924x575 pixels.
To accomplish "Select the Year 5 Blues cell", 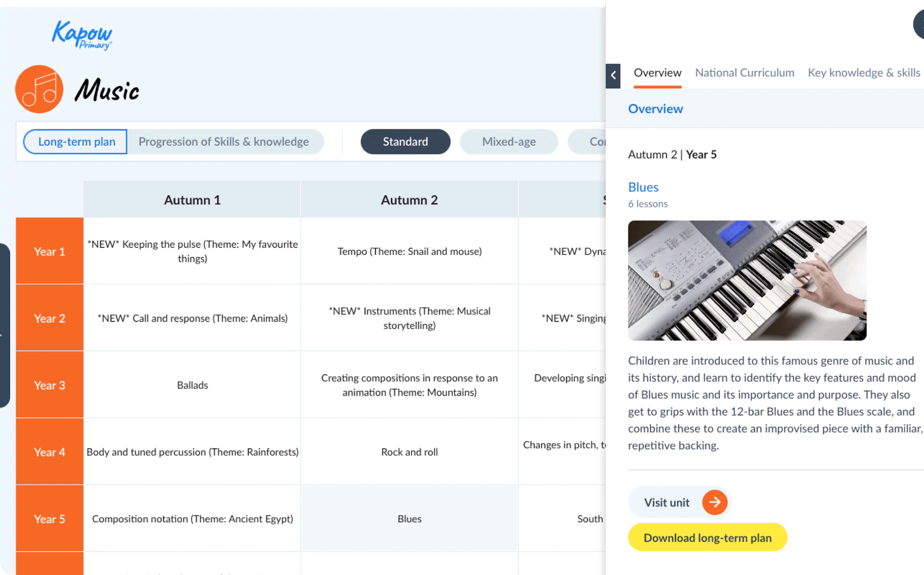I will click(409, 519).
